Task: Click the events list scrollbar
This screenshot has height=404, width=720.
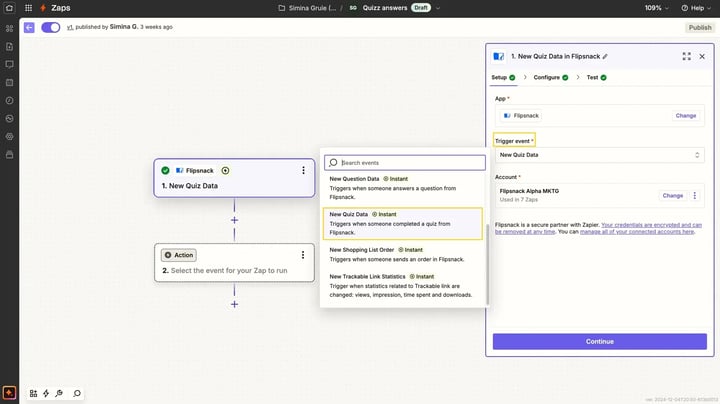Action: point(487,264)
